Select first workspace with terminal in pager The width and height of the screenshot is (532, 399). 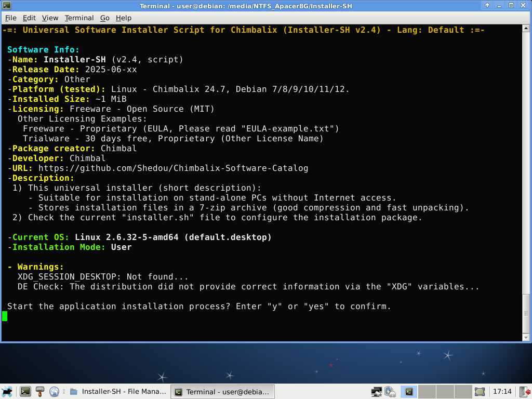click(x=409, y=392)
